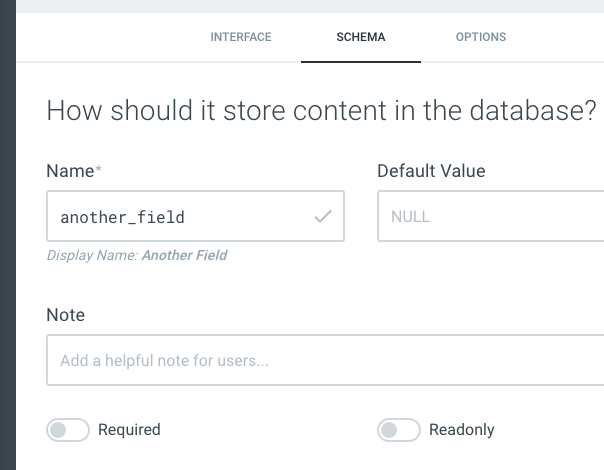Focus the Default Value NULL field
Viewport: 604px width, 470px height.
pos(490,216)
